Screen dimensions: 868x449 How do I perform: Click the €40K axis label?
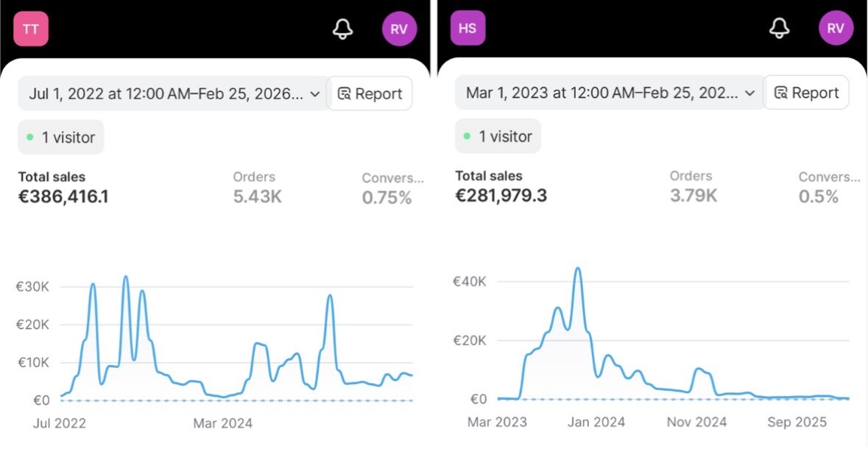470,280
